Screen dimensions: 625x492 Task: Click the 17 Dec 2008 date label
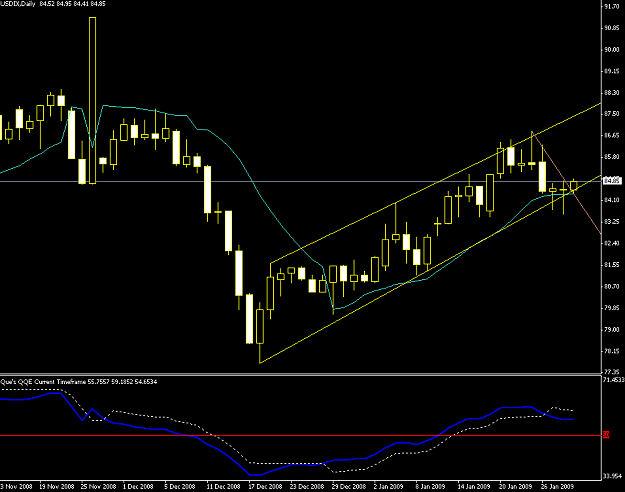point(265,486)
